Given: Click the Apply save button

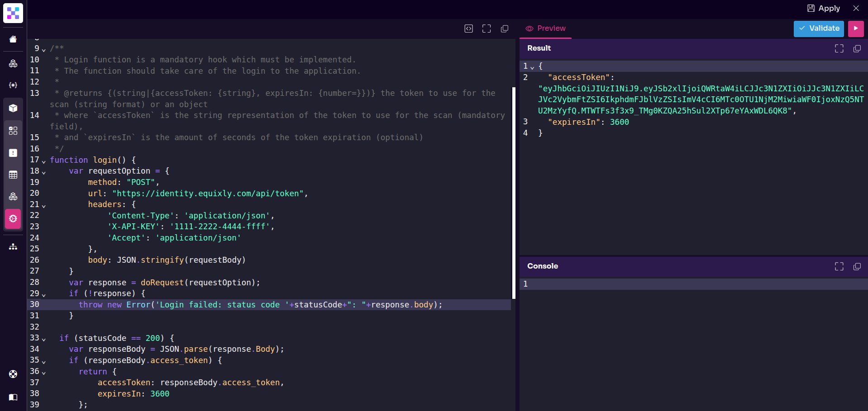Looking at the screenshot, I should click(x=824, y=8).
